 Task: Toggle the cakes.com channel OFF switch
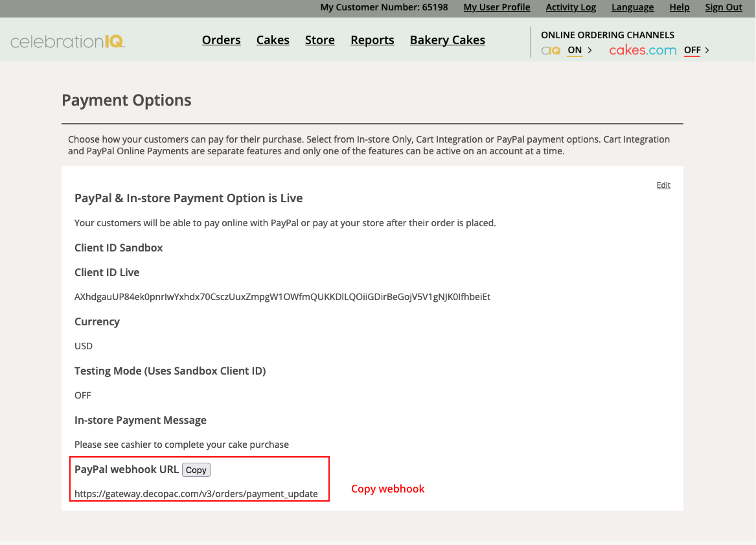point(692,51)
